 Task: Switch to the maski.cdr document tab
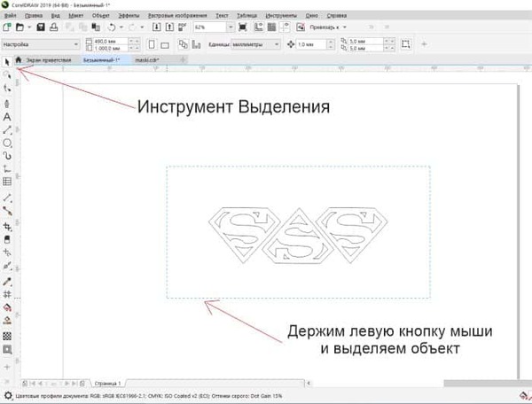[x=148, y=59]
